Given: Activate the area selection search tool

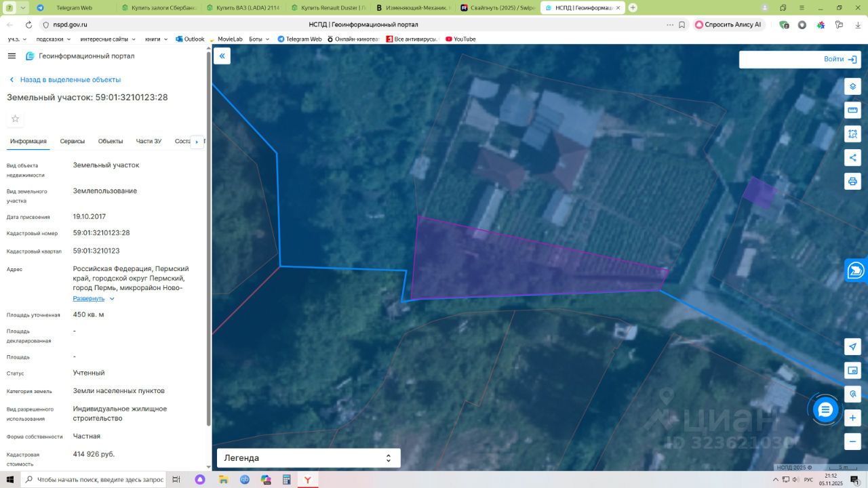Looking at the screenshot, I should tap(852, 134).
